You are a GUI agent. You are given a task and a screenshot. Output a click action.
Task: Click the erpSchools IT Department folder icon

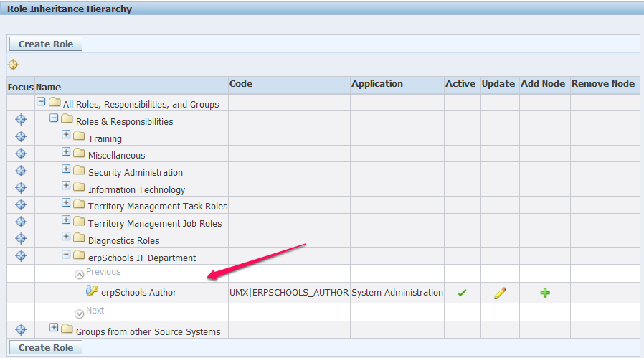(x=80, y=255)
